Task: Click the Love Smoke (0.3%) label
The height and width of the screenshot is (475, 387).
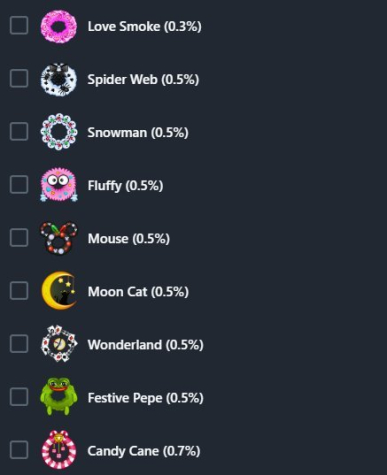Action: point(144,26)
